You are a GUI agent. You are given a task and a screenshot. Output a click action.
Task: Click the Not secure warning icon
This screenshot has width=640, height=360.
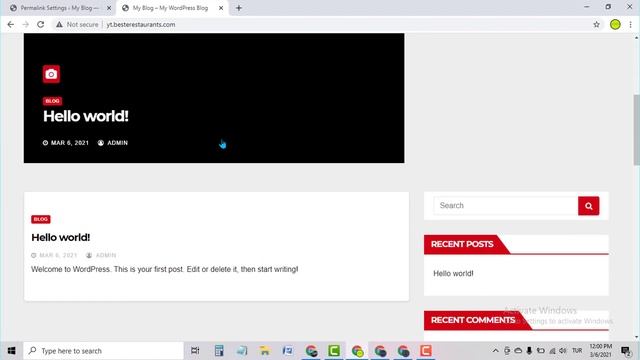point(60,24)
